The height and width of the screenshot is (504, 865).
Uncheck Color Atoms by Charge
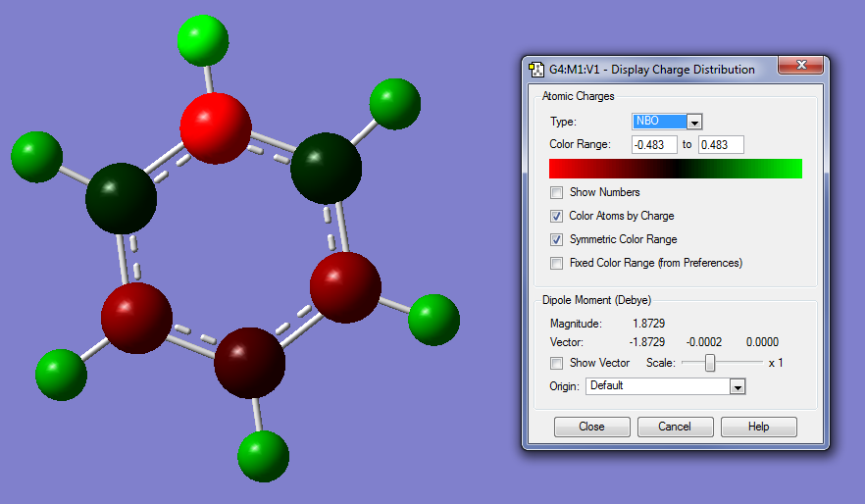pyautogui.click(x=556, y=216)
